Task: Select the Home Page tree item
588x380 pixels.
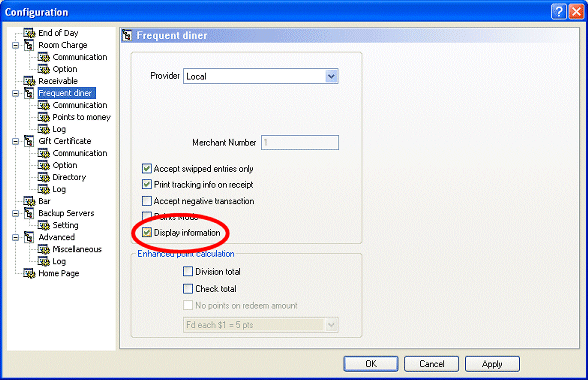Action: coord(58,273)
